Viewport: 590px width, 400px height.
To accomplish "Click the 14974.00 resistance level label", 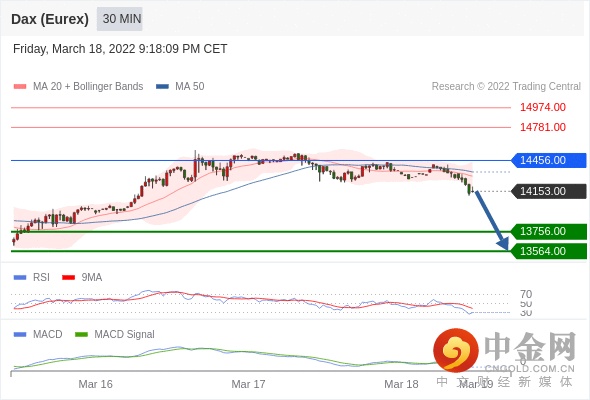I will [543, 107].
